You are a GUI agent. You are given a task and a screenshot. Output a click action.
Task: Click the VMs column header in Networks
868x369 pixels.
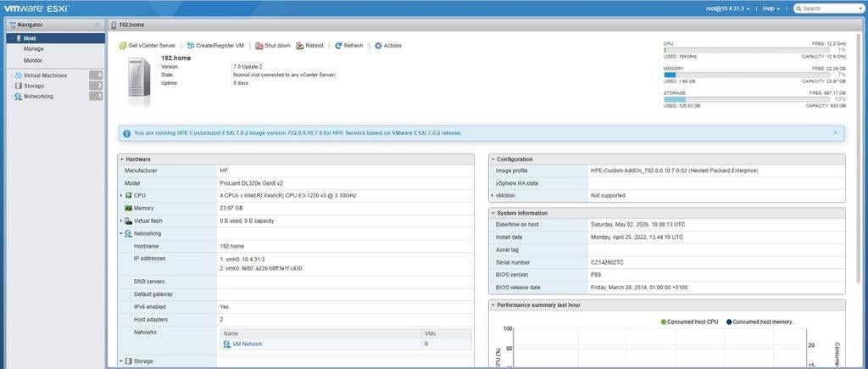(x=446, y=333)
